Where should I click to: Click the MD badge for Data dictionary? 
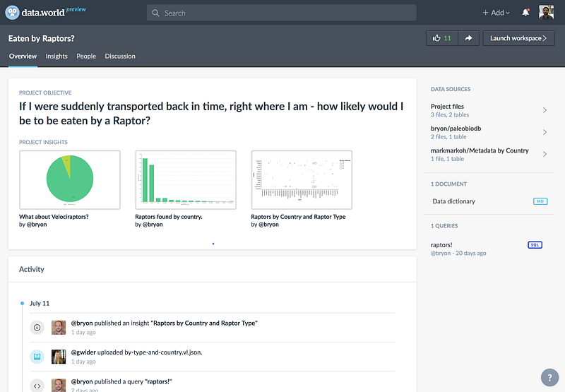pos(540,201)
